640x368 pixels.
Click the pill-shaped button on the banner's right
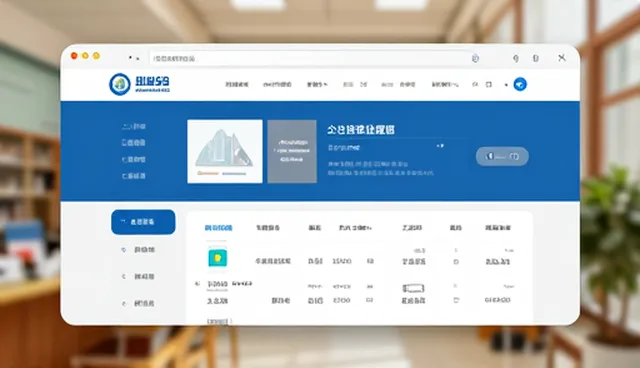tap(502, 156)
